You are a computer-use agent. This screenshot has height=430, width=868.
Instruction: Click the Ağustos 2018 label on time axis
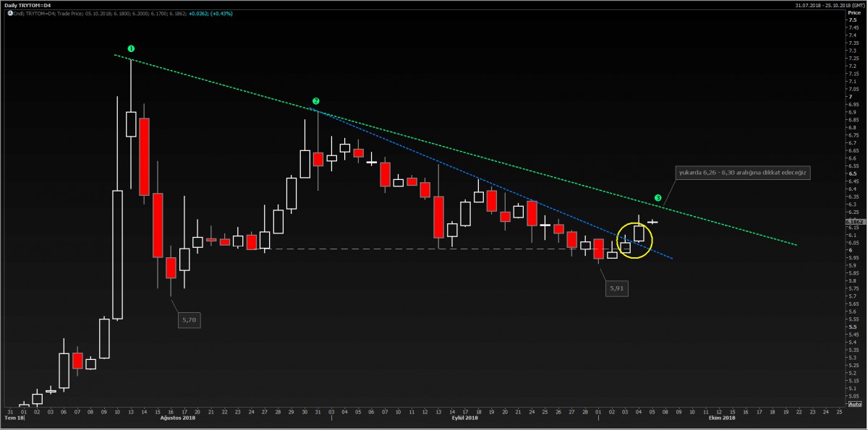pos(179,418)
